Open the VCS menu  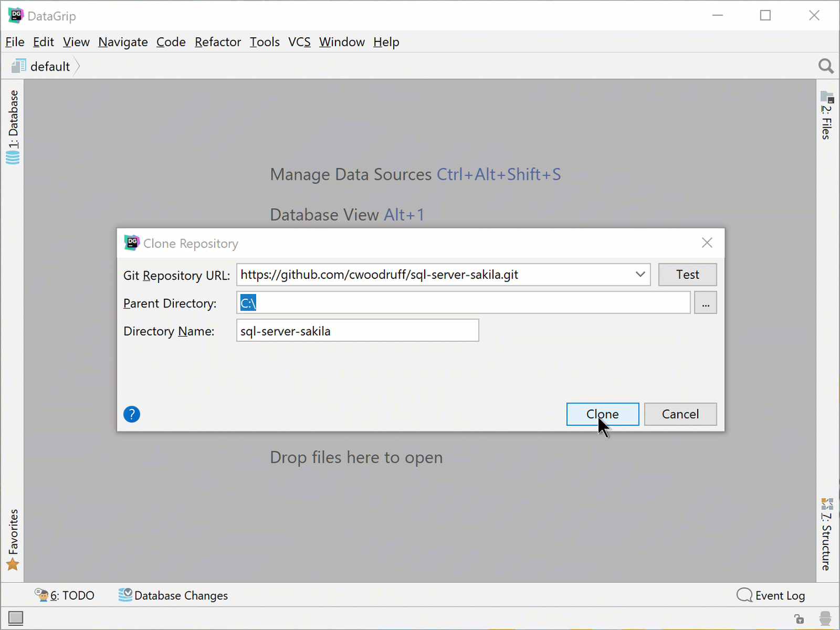pyautogui.click(x=299, y=42)
